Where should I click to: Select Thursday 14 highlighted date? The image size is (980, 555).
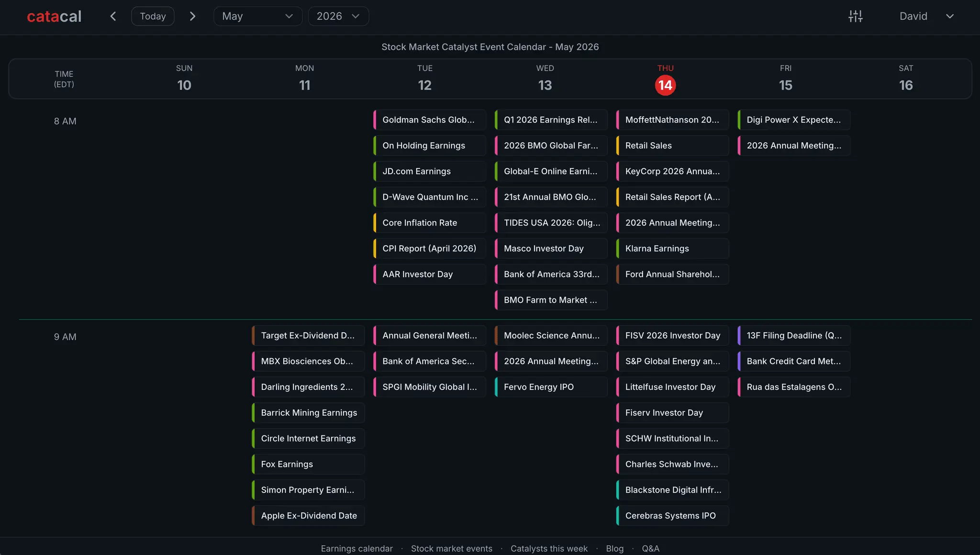(665, 85)
